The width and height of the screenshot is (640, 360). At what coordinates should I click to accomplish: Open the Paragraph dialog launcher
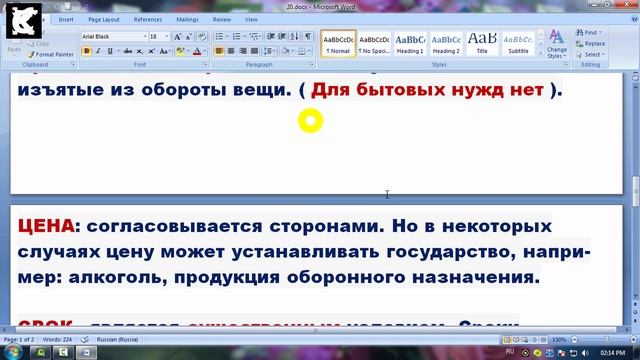[311, 64]
